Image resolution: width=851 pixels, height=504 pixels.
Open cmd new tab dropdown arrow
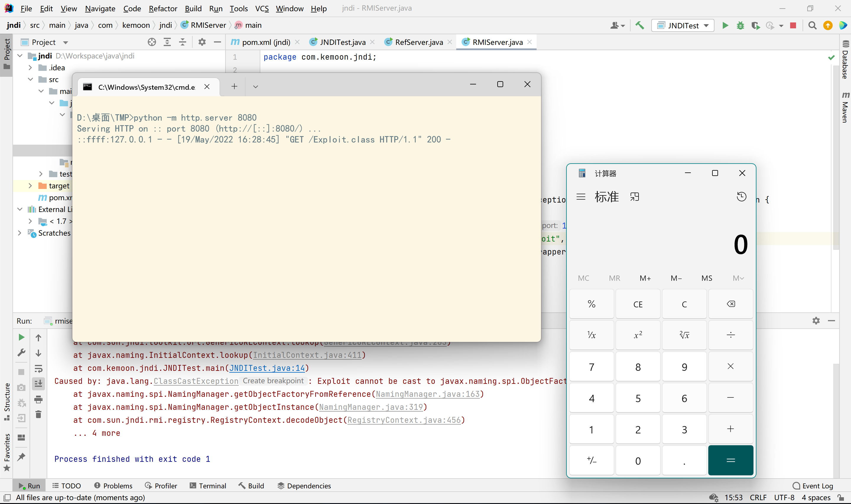point(256,87)
